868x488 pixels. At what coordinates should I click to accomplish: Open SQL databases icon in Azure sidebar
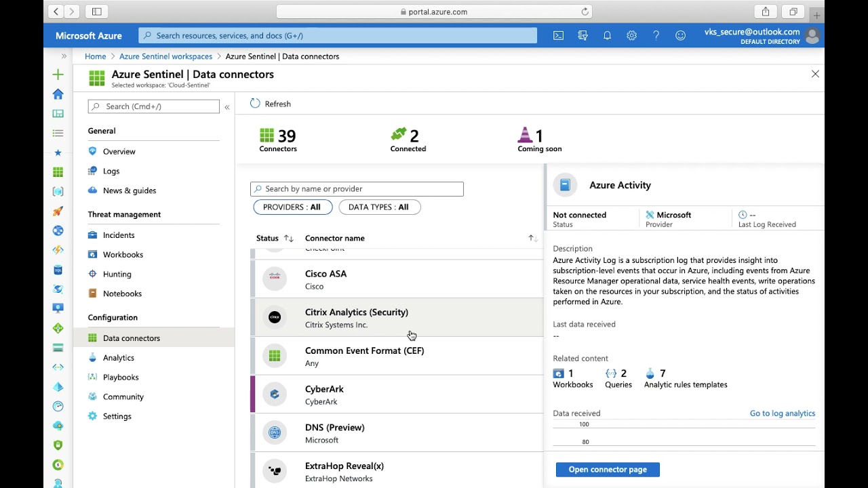coord(58,270)
